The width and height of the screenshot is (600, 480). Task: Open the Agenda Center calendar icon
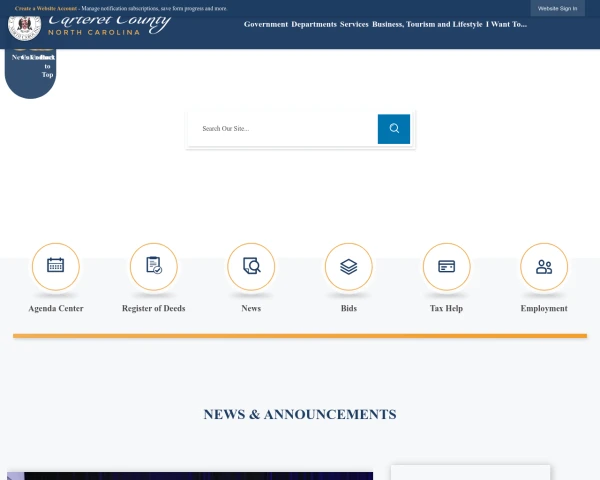(x=56, y=267)
